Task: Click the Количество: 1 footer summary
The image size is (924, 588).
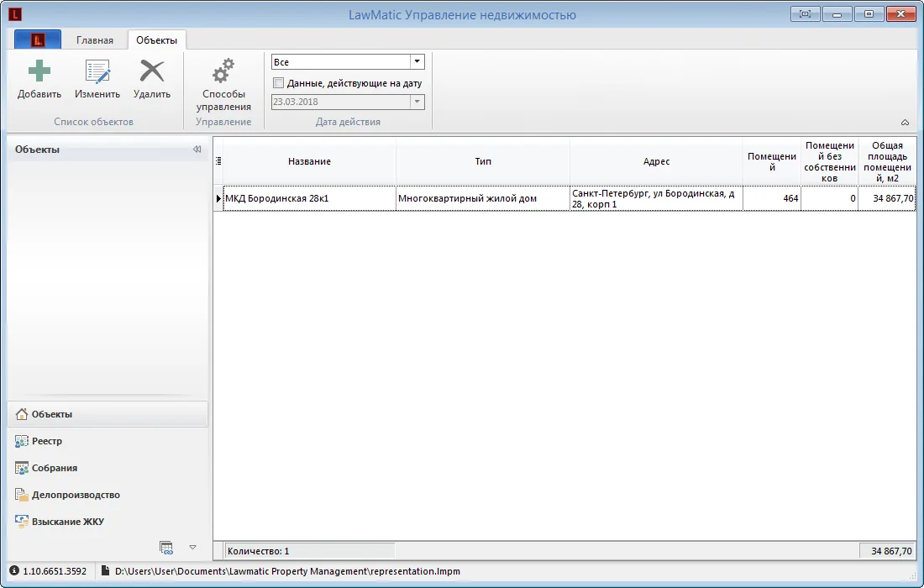Action: point(310,551)
